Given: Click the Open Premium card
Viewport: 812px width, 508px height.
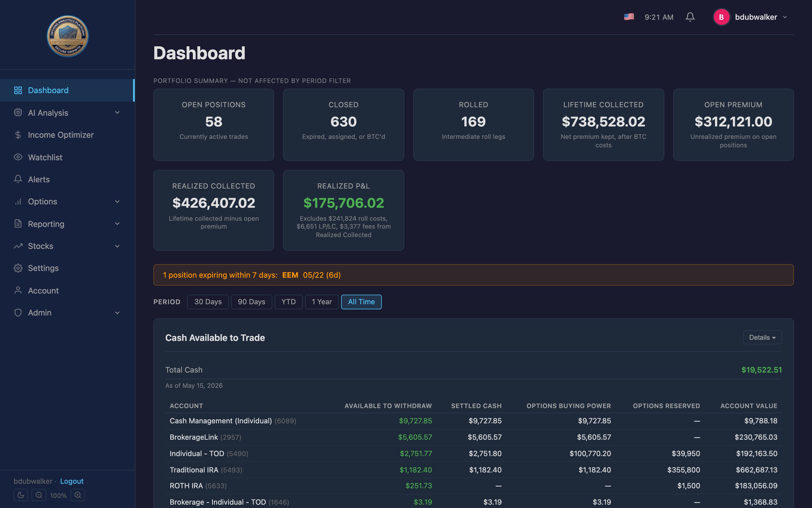Looking at the screenshot, I should (x=733, y=125).
